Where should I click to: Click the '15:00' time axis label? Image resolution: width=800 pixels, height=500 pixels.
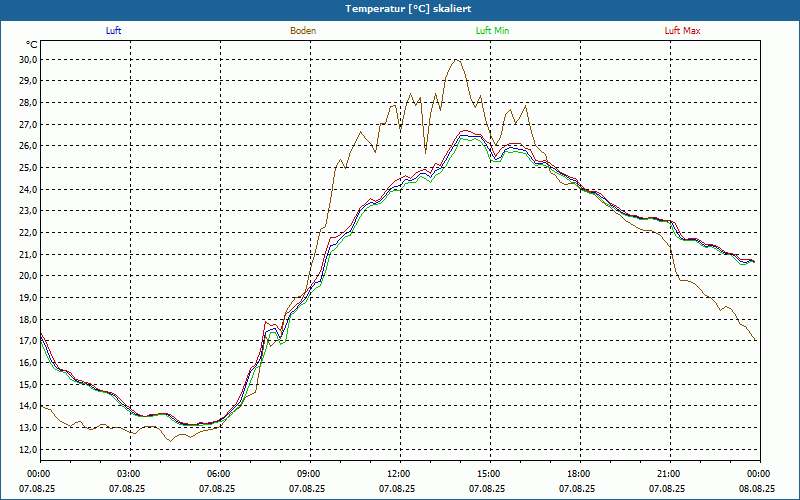tap(490, 474)
